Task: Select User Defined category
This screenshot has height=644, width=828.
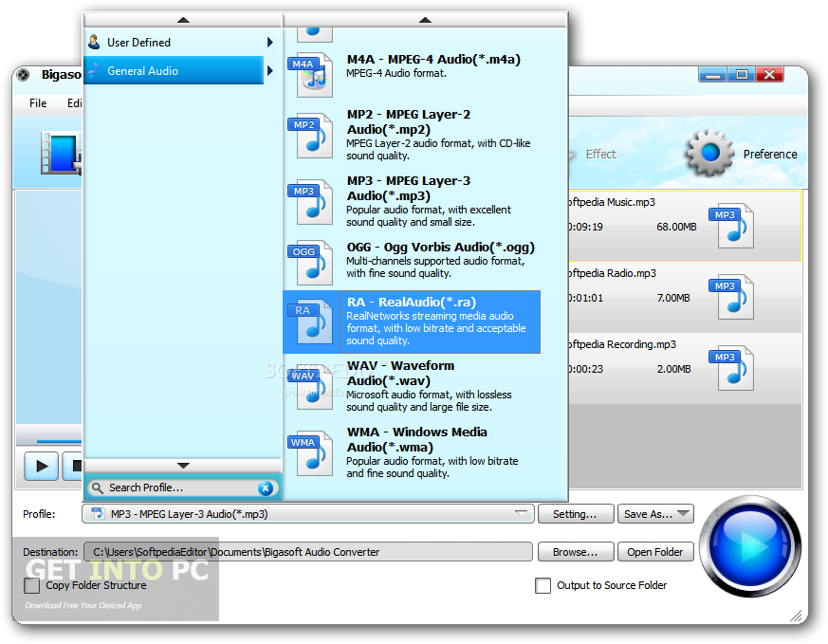Action: click(175, 43)
